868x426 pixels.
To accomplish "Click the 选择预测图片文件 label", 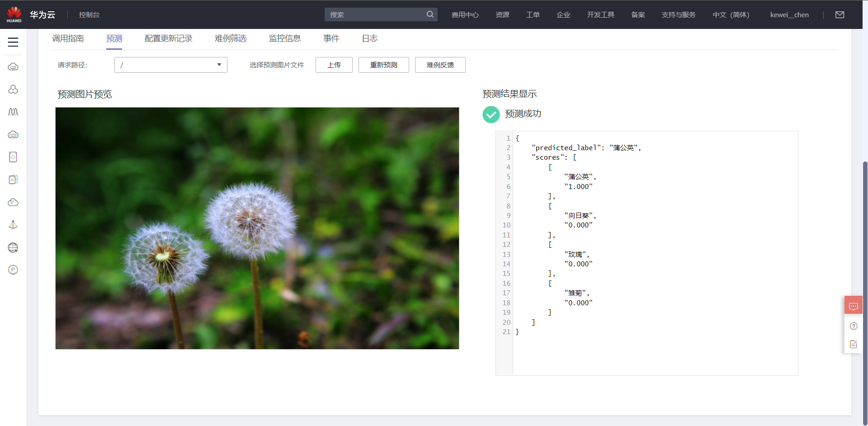I will tap(277, 65).
